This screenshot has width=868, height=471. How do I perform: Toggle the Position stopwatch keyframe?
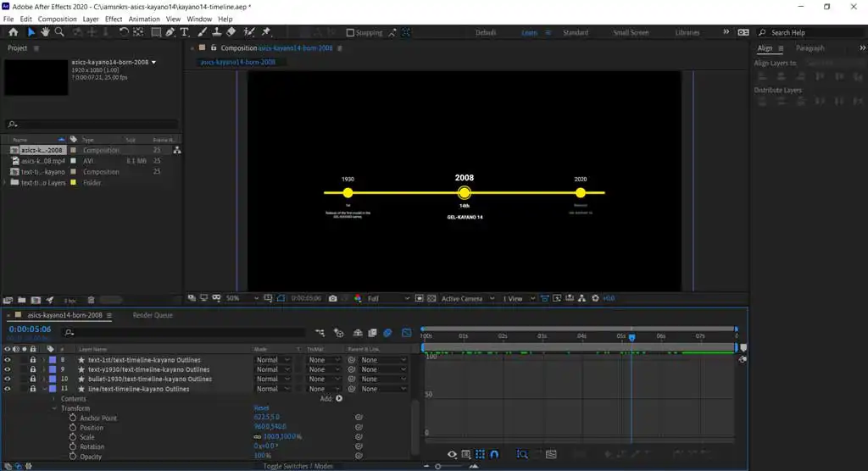pos(73,427)
